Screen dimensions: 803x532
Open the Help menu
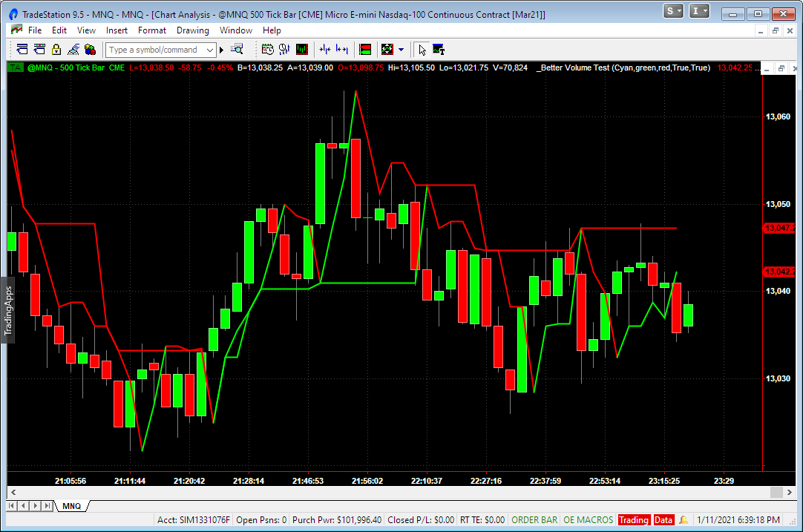pyautogui.click(x=272, y=30)
